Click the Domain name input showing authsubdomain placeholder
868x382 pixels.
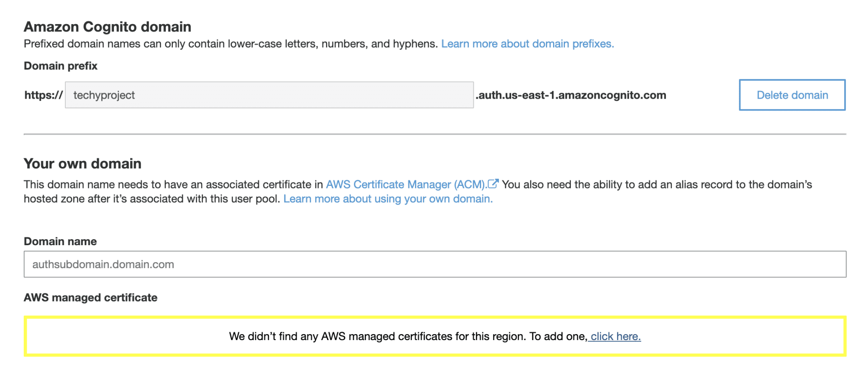[434, 264]
